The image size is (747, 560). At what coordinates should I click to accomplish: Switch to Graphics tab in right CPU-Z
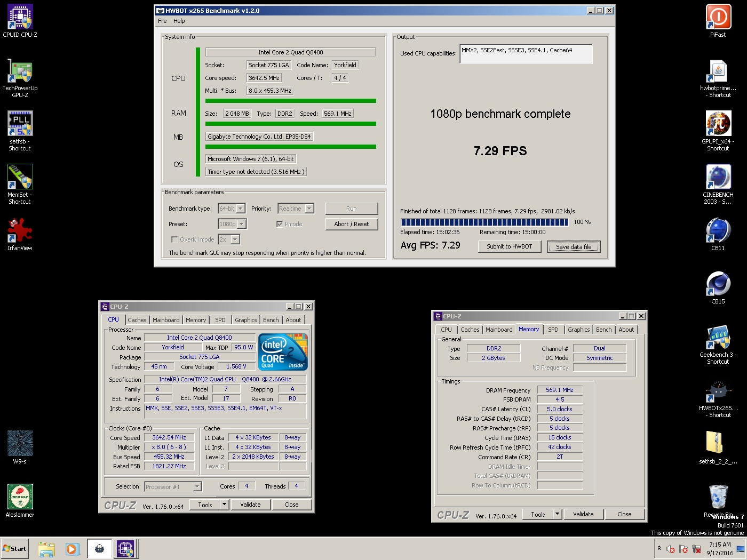(x=579, y=330)
